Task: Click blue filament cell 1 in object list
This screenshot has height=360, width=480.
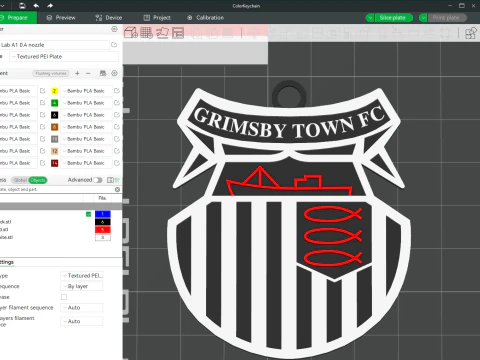Action: coord(103,214)
